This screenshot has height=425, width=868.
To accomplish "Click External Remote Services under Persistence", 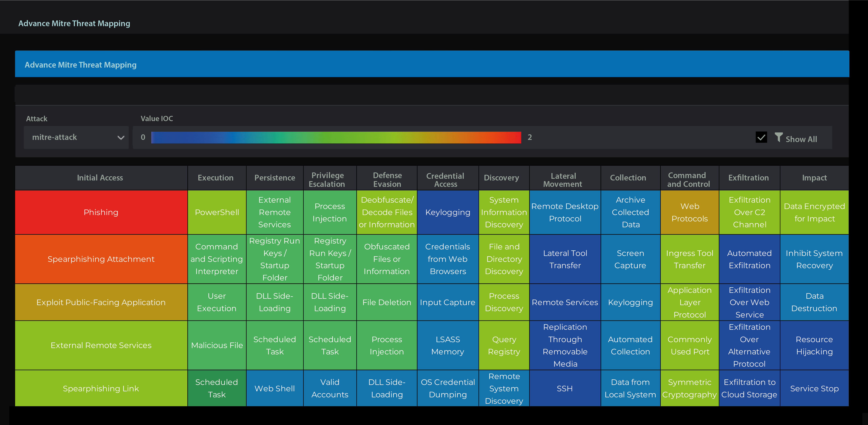I will 275,213.
